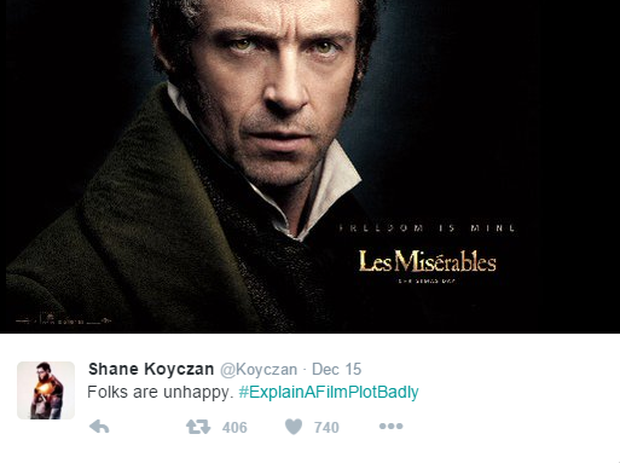This screenshot has width=620, height=463.
Task: Click the reply arrow icon
Action: (x=99, y=427)
